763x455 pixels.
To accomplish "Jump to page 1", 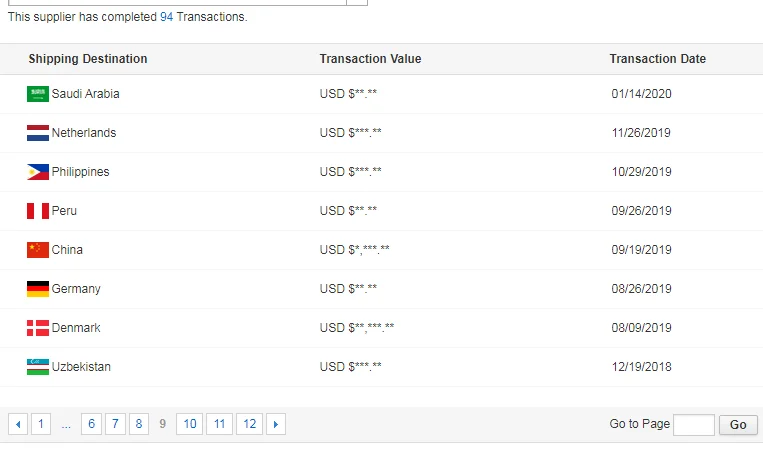I will [x=41, y=424].
